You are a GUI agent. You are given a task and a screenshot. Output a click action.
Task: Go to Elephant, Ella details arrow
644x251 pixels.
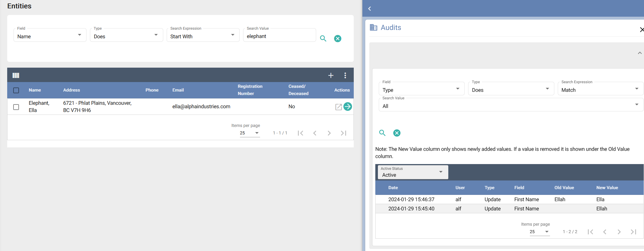coord(348,107)
